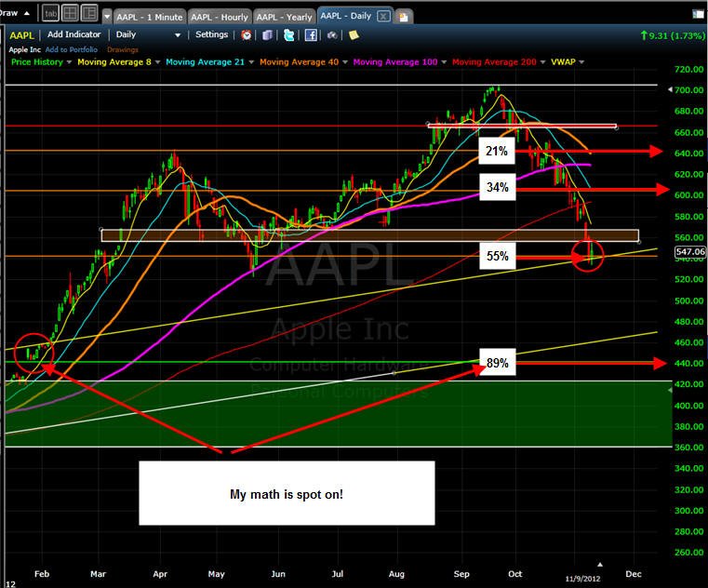Open chart Settings

coord(211,34)
